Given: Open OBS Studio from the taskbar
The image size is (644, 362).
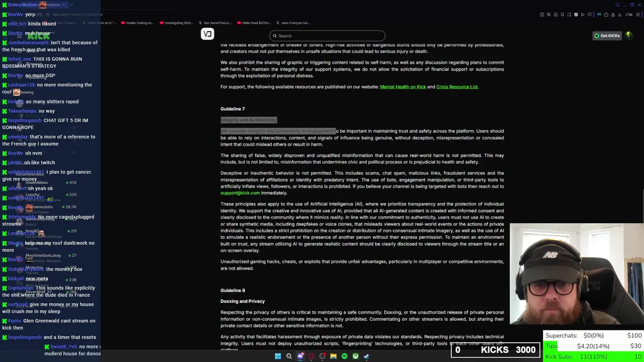Looking at the screenshot, I should pyautogui.click(x=323, y=356).
